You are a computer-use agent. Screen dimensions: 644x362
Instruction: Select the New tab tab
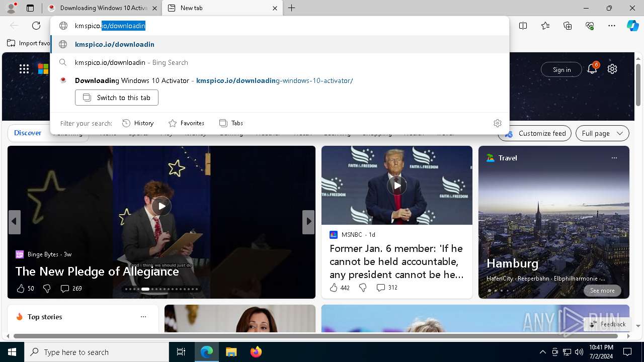click(221, 8)
